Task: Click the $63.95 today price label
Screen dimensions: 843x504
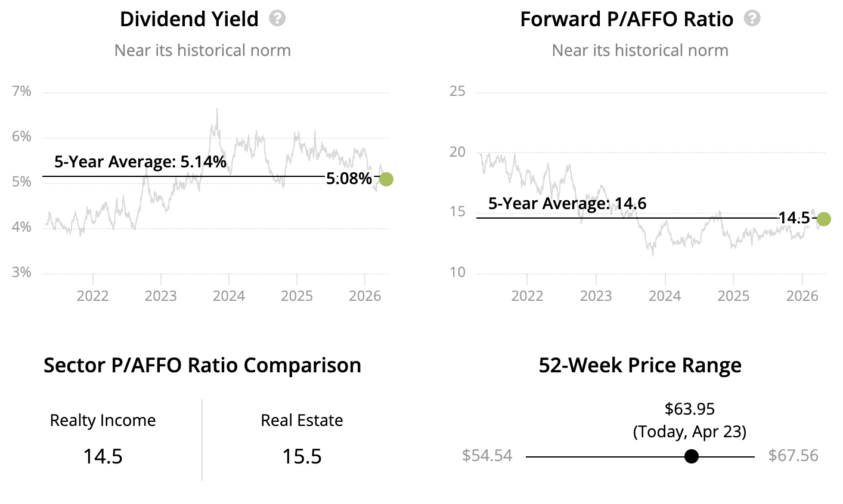Action: point(690,409)
